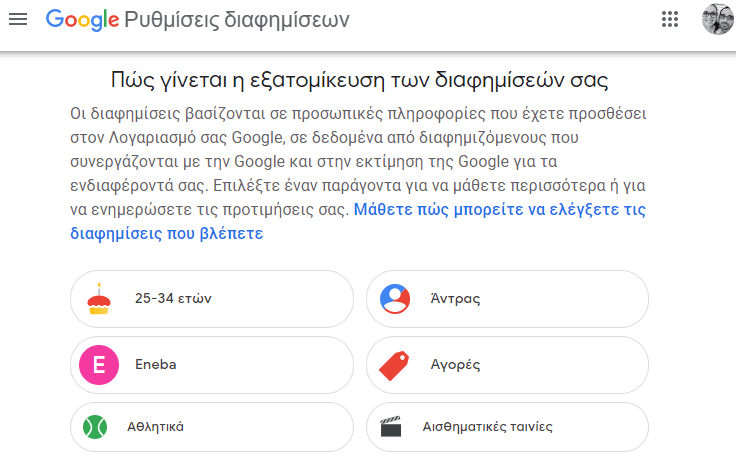Screen dimensions: 736x456
Task: Click the person gender icon
Action: [395, 299]
